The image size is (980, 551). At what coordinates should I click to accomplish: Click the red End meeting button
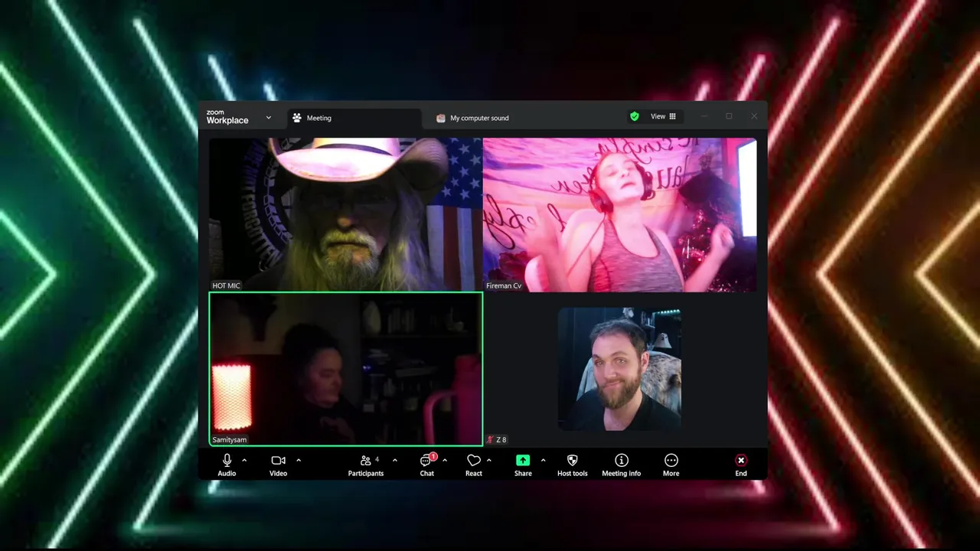pyautogui.click(x=741, y=465)
